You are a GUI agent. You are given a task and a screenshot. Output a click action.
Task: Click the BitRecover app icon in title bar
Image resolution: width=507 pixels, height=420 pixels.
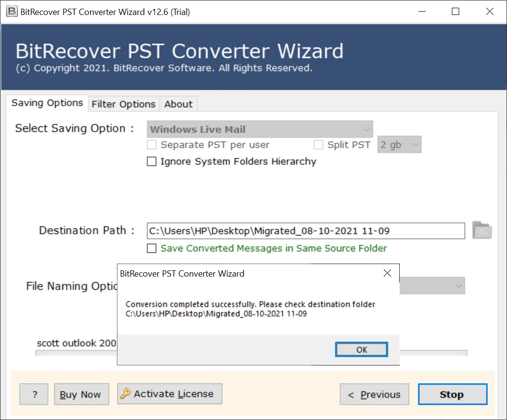tap(11, 12)
